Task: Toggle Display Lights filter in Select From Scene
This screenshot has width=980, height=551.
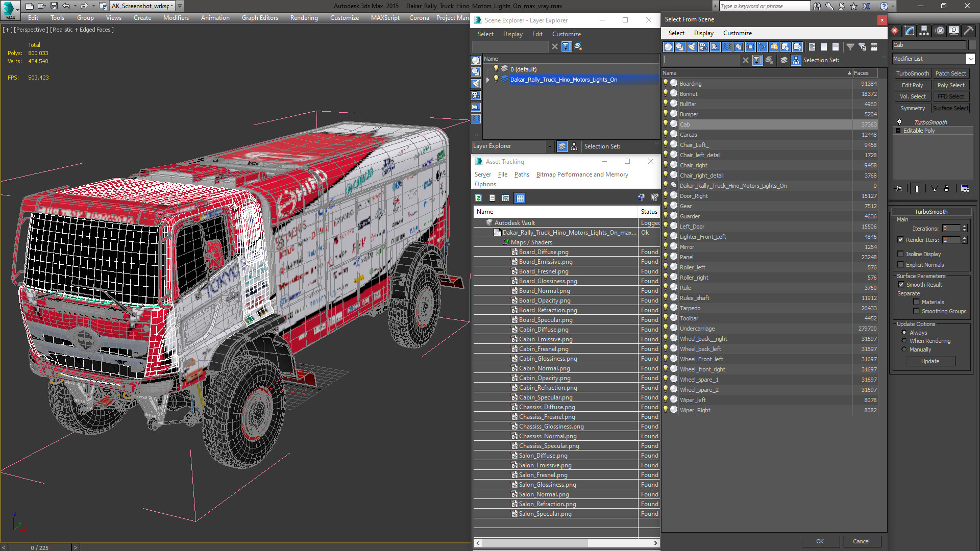Action: coord(692,47)
